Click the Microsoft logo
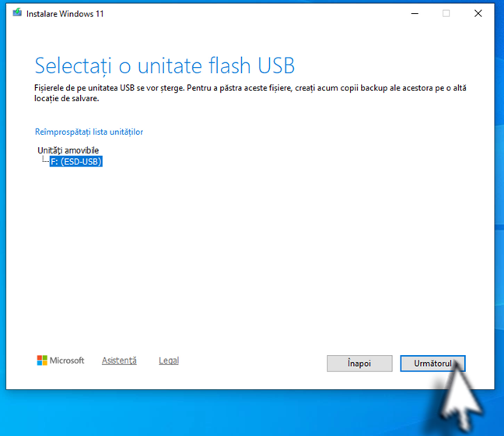Image resolution: width=504 pixels, height=436 pixels. point(61,360)
